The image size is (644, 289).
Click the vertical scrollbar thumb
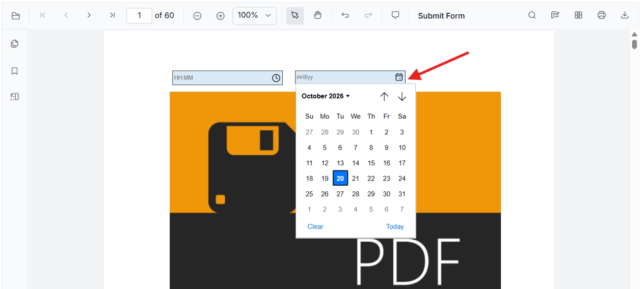point(634,44)
